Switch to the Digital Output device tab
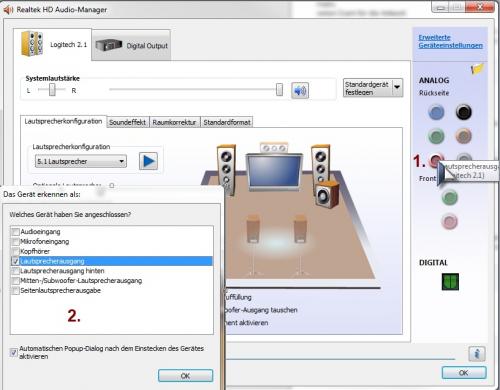The image size is (500, 390). tap(131, 45)
